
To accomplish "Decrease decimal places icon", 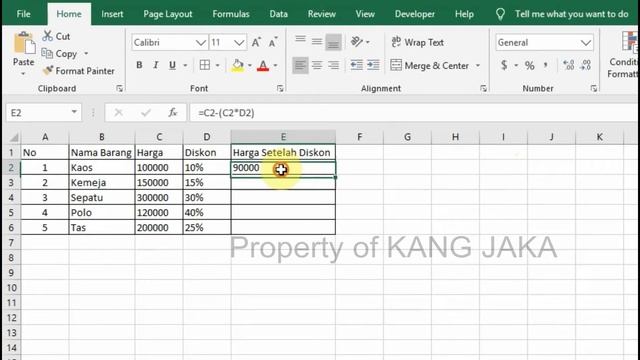I will (586, 65).
